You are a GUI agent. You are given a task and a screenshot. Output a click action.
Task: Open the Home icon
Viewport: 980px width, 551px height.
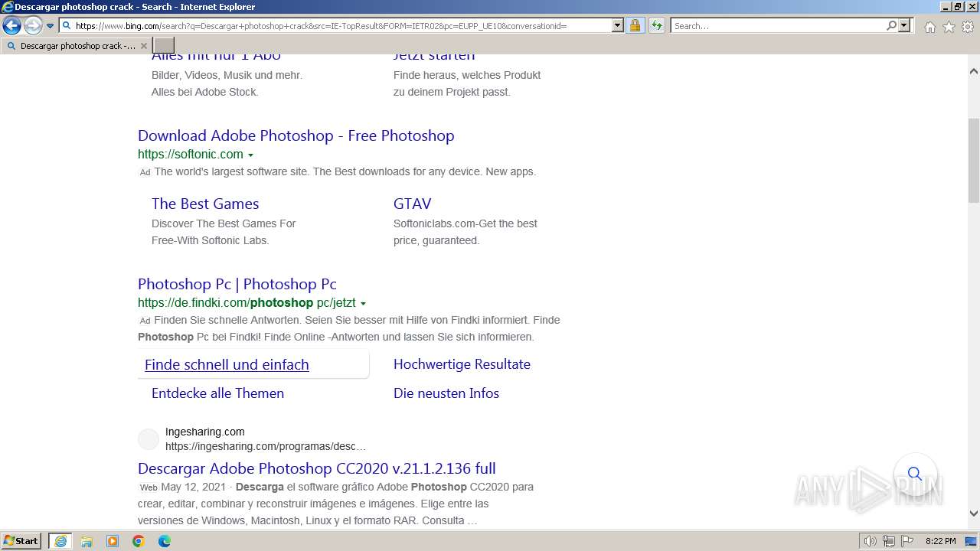pos(929,27)
